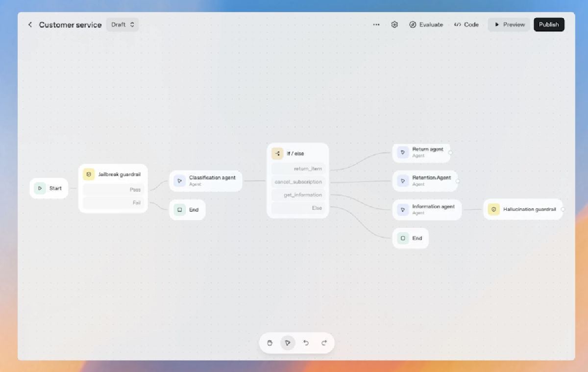Click the Jailbreak guardrail shield icon
The height and width of the screenshot is (372, 588).
coord(89,174)
